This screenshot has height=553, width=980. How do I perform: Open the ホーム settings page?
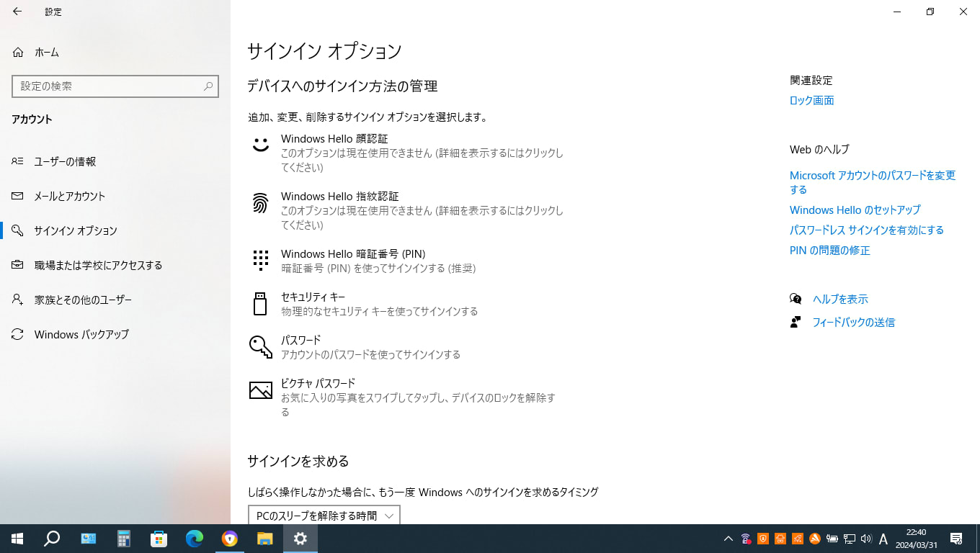pyautogui.click(x=115, y=52)
